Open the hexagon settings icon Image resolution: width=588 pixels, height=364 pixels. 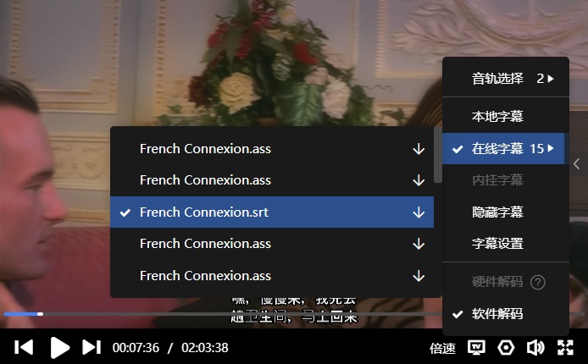pyautogui.click(x=506, y=348)
